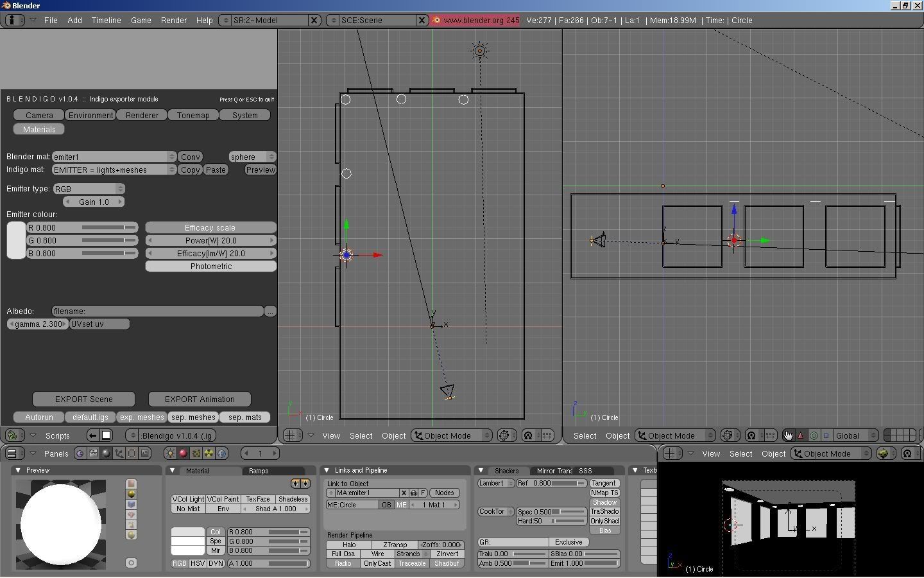Click the Photometric button
Image resolution: width=924 pixels, height=578 pixels.
pos(211,266)
